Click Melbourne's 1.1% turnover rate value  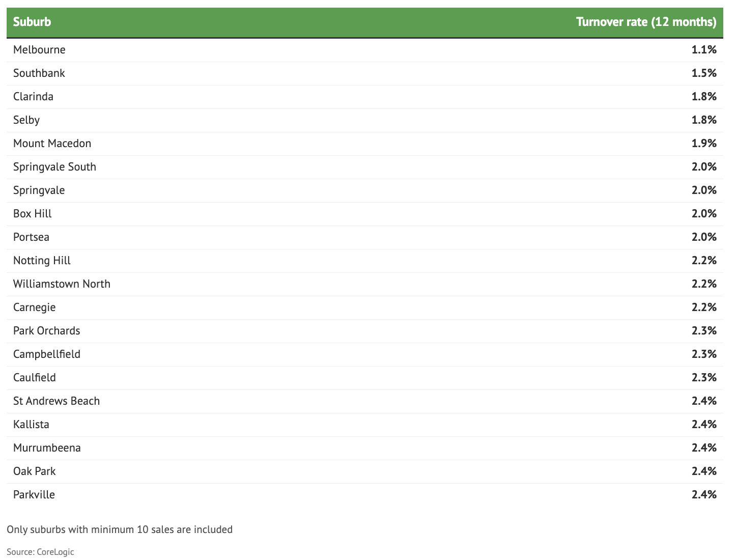pos(704,50)
